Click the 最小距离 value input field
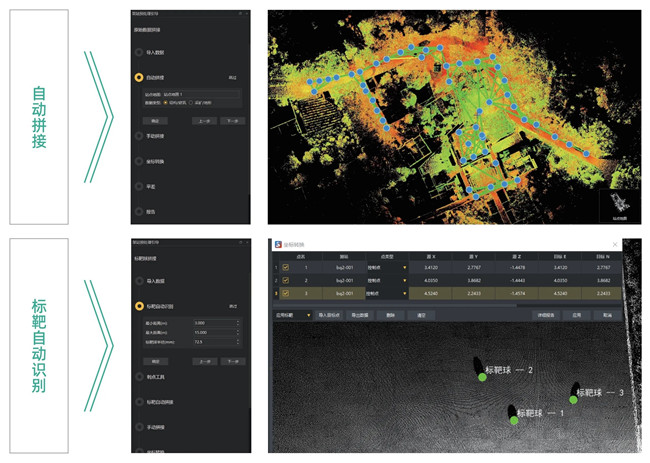650x463 pixels. (x=215, y=323)
